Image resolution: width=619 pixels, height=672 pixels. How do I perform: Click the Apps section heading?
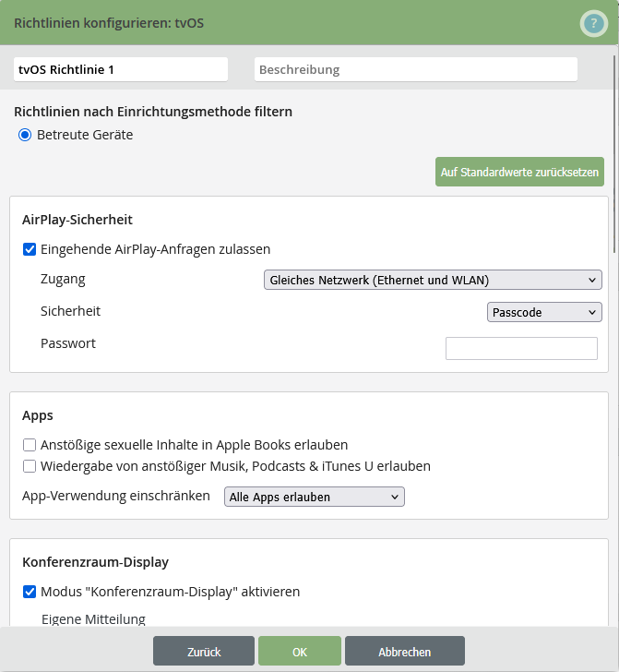(38, 415)
